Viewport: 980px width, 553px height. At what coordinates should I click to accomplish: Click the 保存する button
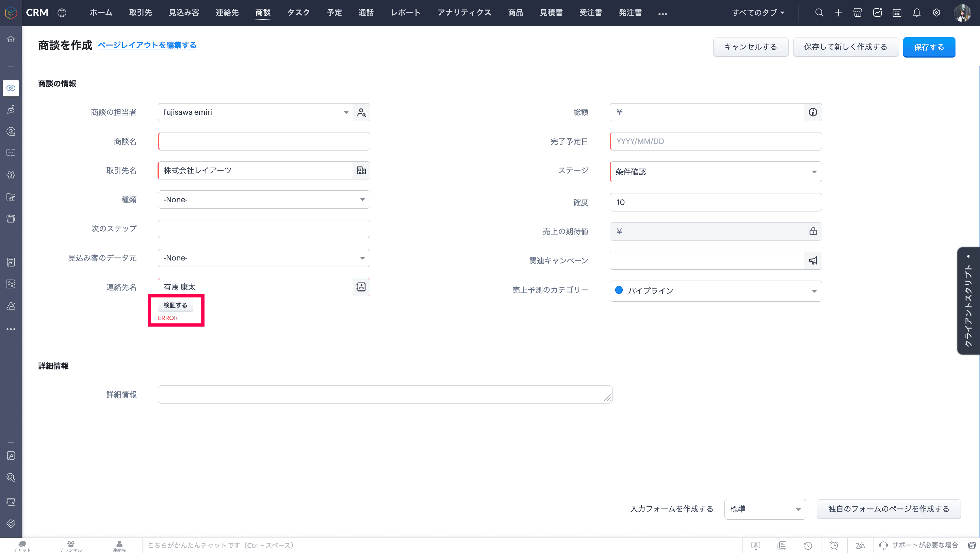[929, 47]
